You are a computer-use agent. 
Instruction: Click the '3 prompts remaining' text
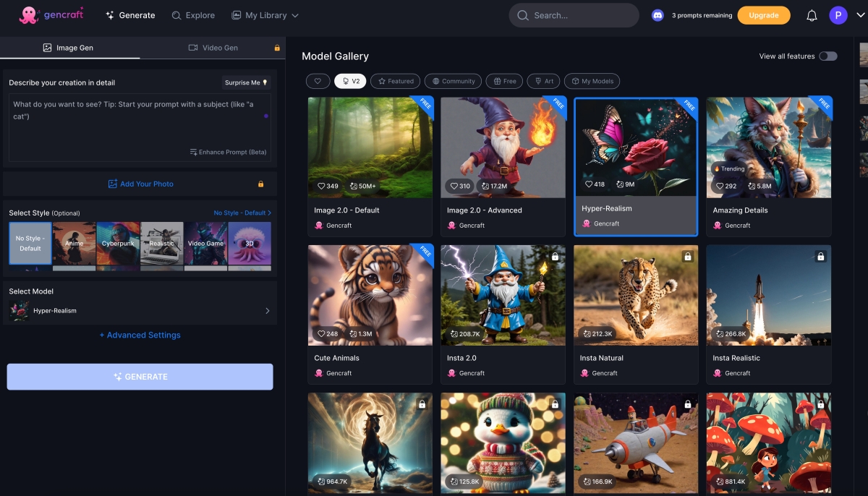(702, 15)
